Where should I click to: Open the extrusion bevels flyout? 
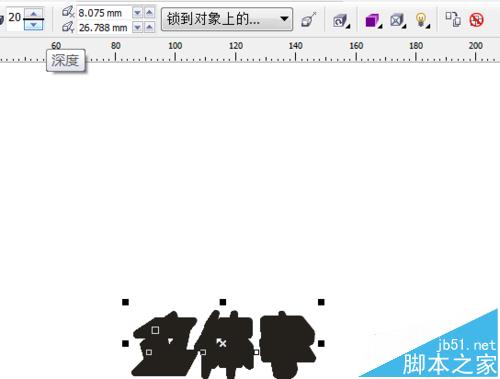pos(397,21)
